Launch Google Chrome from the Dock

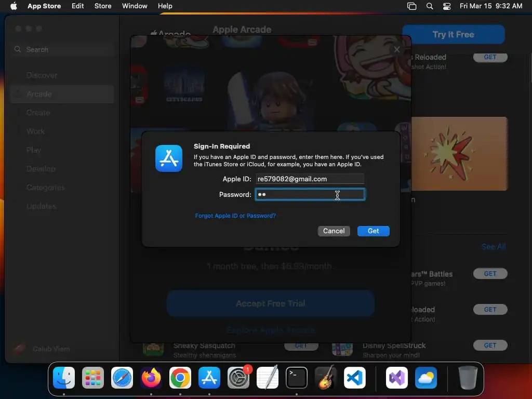(180, 378)
